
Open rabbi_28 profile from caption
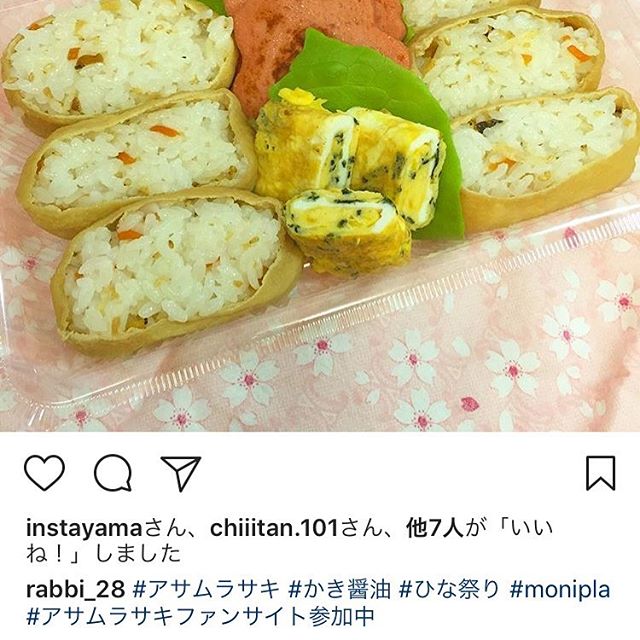click(75, 590)
